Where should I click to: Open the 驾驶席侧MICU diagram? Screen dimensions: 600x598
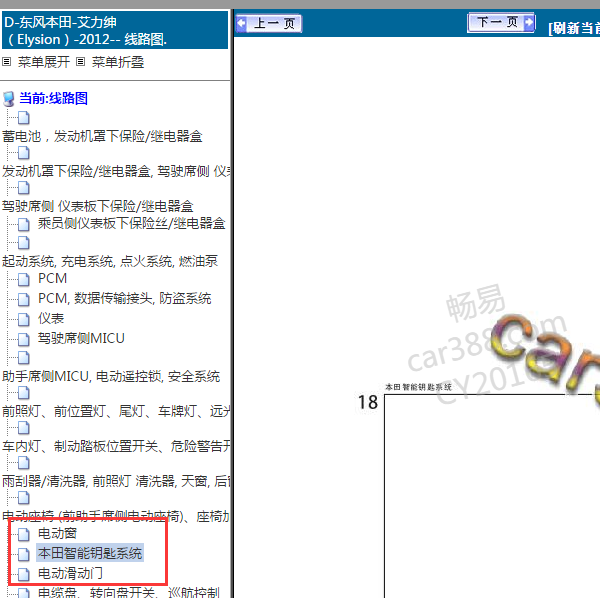(81, 338)
